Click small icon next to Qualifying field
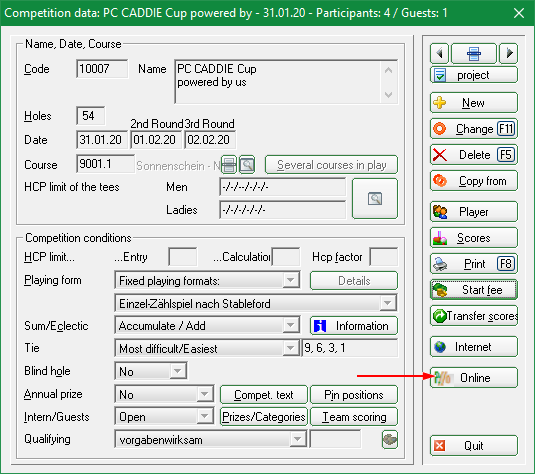The image size is (535, 474). click(x=390, y=439)
